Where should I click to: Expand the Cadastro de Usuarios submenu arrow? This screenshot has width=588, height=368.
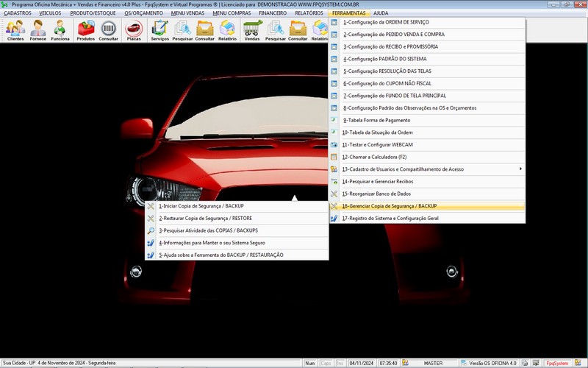[x=521, y=169]
